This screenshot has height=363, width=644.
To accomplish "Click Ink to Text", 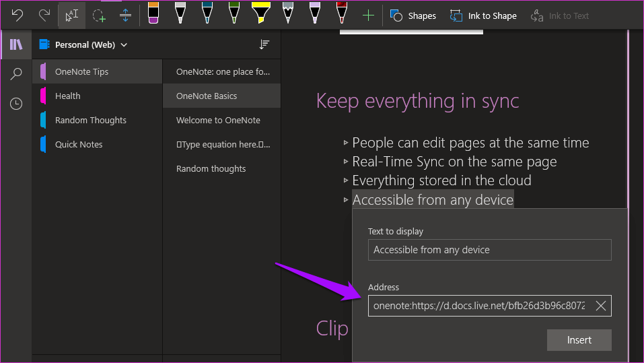I will (559, 15).
